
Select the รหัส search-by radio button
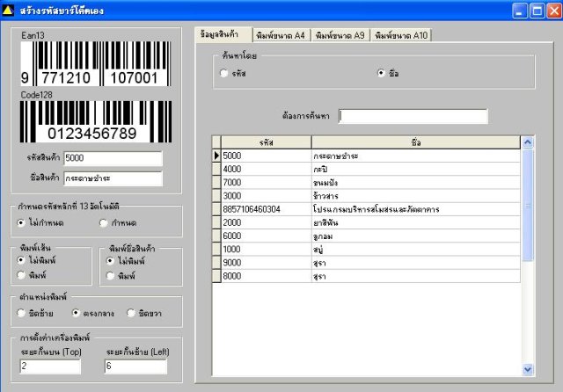tap(223, 73)
